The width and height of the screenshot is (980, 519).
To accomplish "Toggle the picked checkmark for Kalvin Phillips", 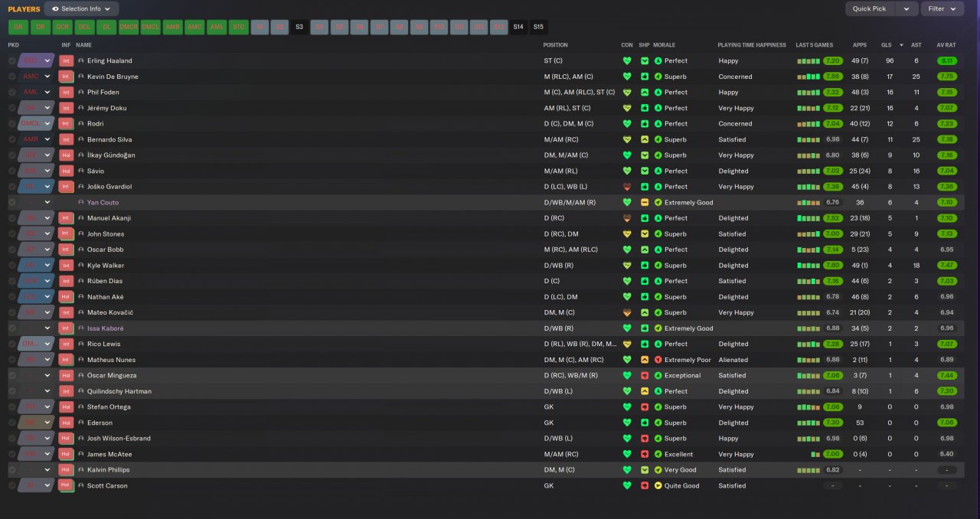I will click(x=12, y=470).
